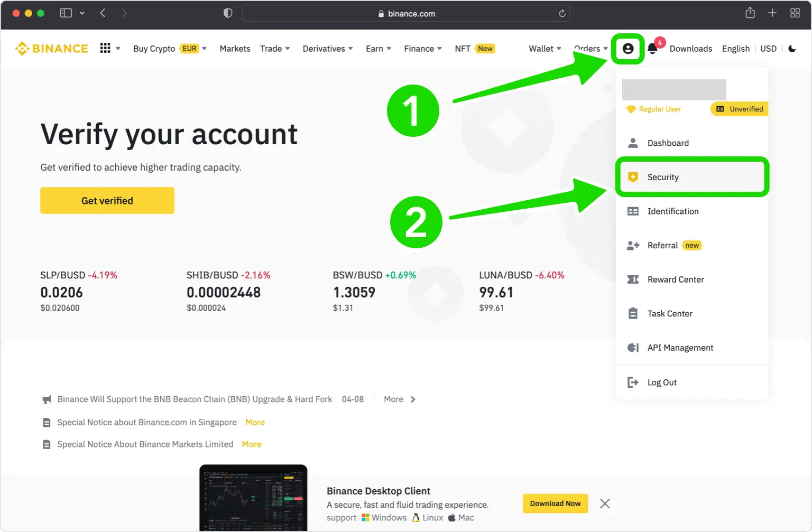
Task: Toggle dark mode with the moon icon
Action: 792,48
